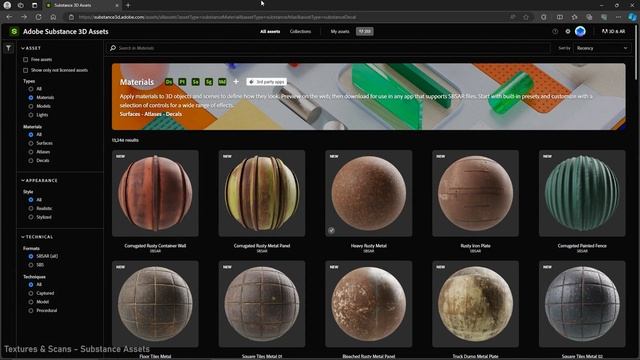The width and height of the screenshot is (640, 360).
Task: Open the My assets tab
Action: pos(340,31)
